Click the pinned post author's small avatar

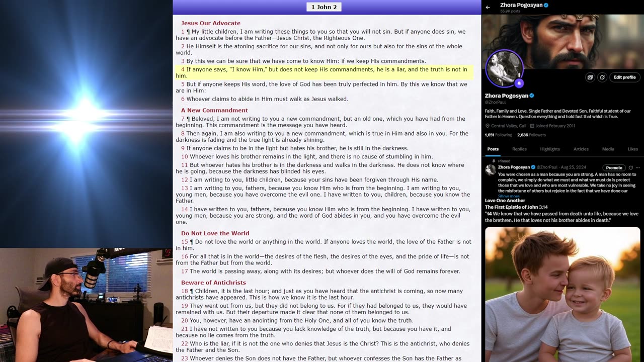491,169
